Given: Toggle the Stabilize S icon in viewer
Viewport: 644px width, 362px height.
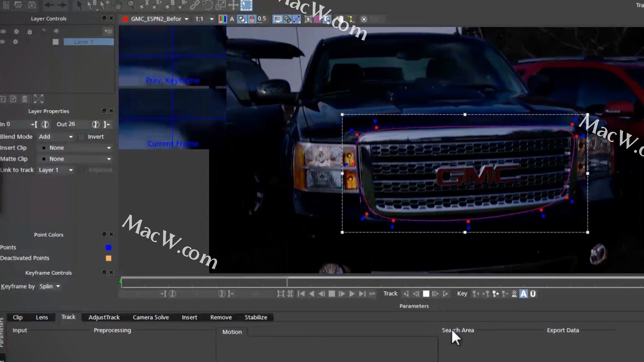Looking at the screenshot, I should (308, 19).
